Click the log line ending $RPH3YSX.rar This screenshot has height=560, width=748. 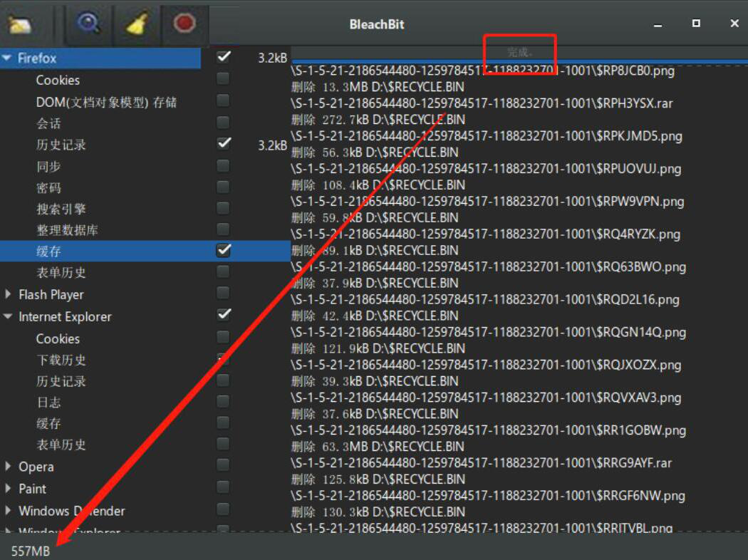click(x=482, y=103)
